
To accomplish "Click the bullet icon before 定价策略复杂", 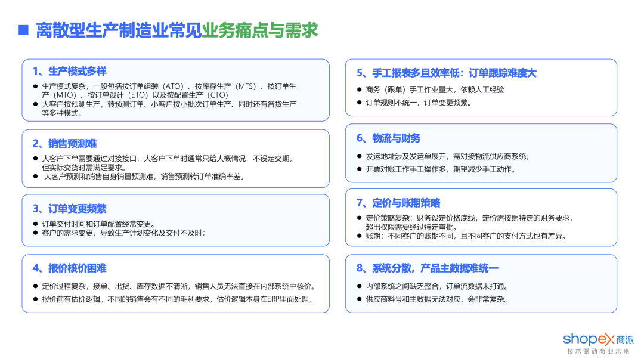I will pos(360,218).
